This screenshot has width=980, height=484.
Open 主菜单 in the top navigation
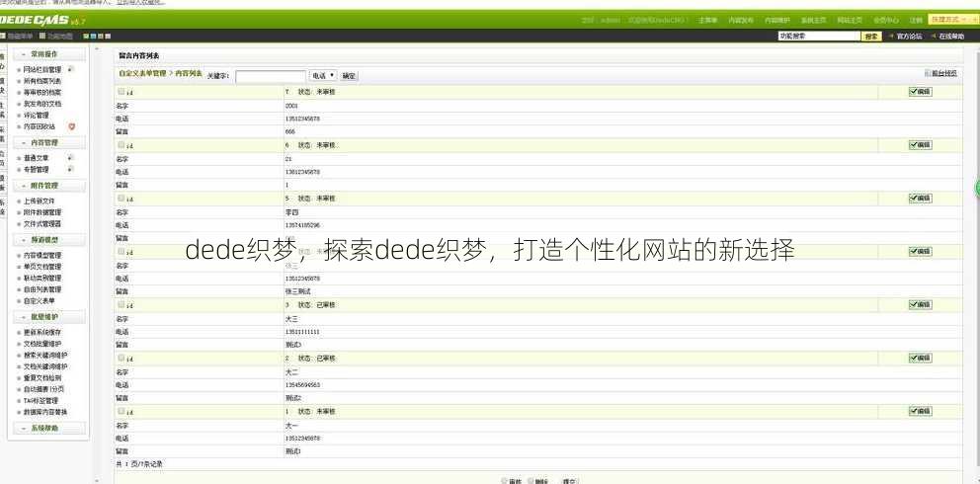707,20
